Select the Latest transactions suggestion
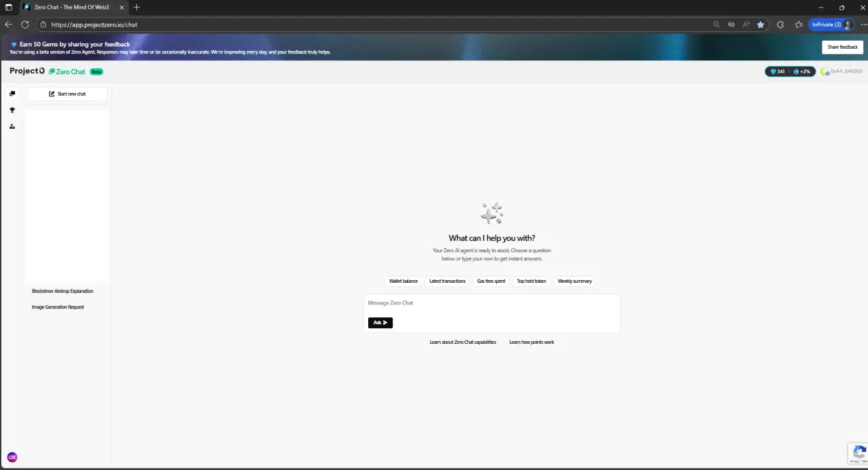Image resolution: width=868 pixels, height=470 pixels. (x=448, y=281)
